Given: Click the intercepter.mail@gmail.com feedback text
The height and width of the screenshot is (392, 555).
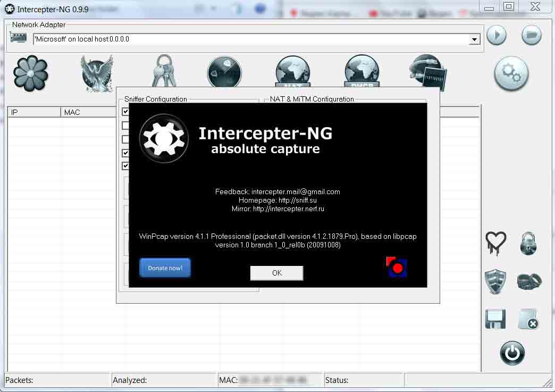Looking at the screenshot, I should click(296, 191).
